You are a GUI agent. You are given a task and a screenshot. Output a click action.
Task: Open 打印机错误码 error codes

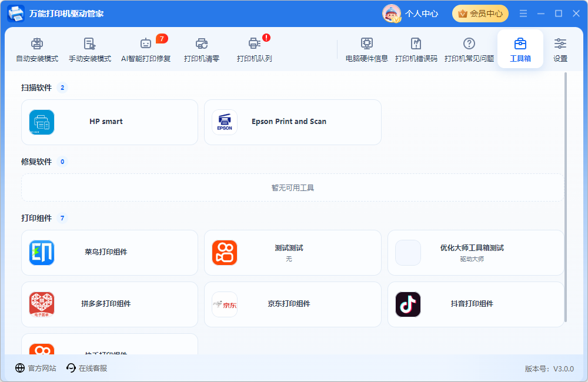tap(416, 49)
